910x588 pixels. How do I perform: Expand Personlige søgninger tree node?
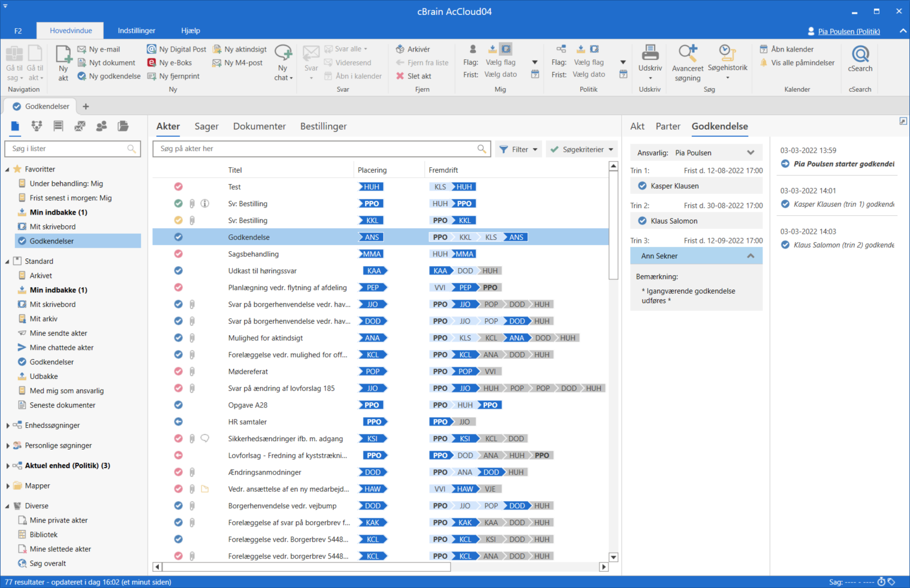click(x=8, y=446)
